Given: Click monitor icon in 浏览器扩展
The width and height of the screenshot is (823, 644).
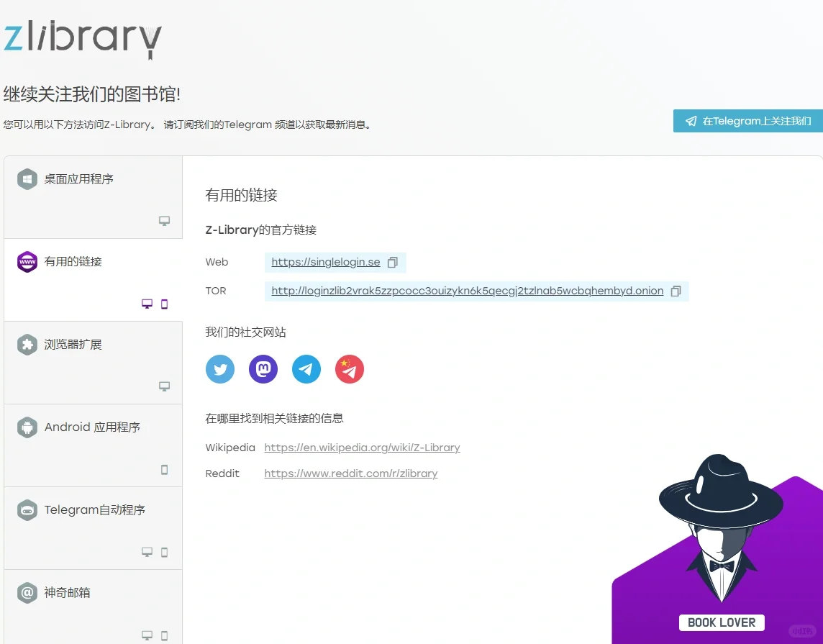Looking at the screenshot, I should 164,386.
